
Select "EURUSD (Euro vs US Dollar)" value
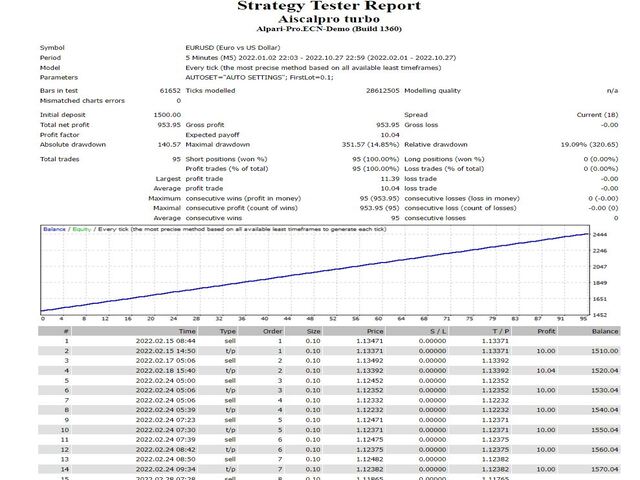click(x=233, y=48)
